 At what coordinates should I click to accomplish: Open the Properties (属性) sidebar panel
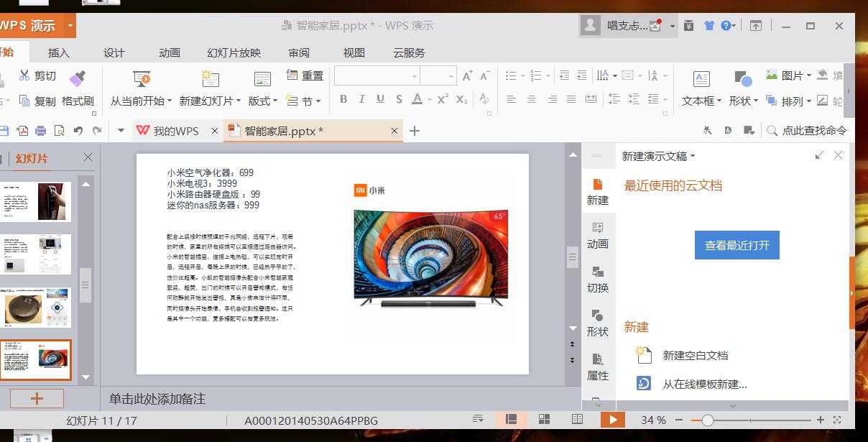click(x=597, y=367)
